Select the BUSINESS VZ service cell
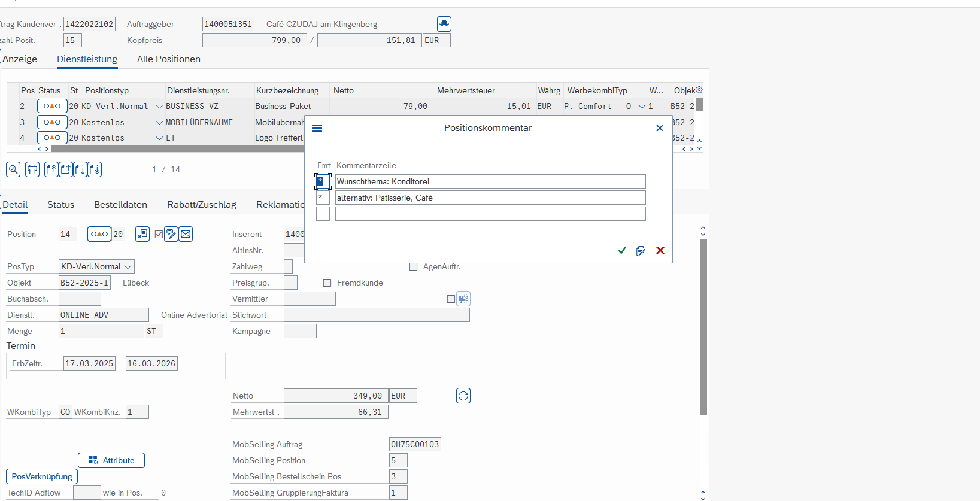Viewport: 980px width, 501px height. [x=209, y=106]
